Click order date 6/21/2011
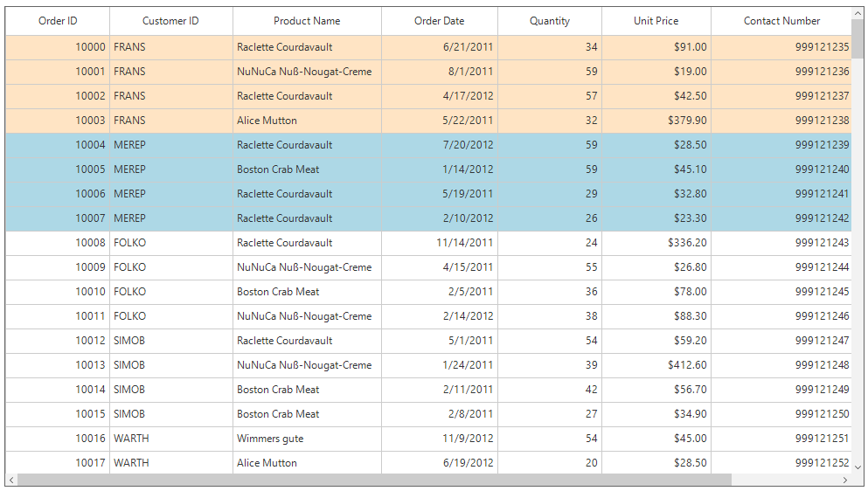Viewport: 868px width, 491px height. point(439,47)
